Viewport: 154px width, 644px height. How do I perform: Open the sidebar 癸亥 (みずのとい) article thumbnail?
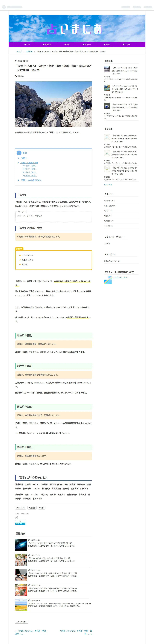pos(107,69)
